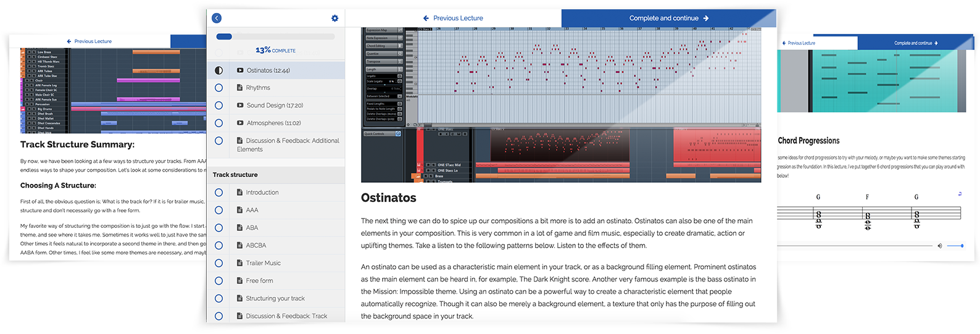Click document icon beside Free form

pyautogui.click(x=240, y=280)
